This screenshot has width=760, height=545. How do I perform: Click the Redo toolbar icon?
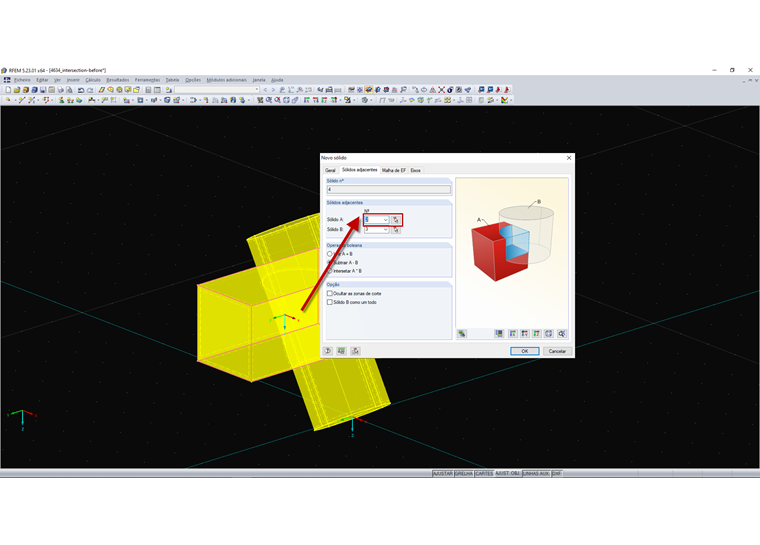(90, 90)
